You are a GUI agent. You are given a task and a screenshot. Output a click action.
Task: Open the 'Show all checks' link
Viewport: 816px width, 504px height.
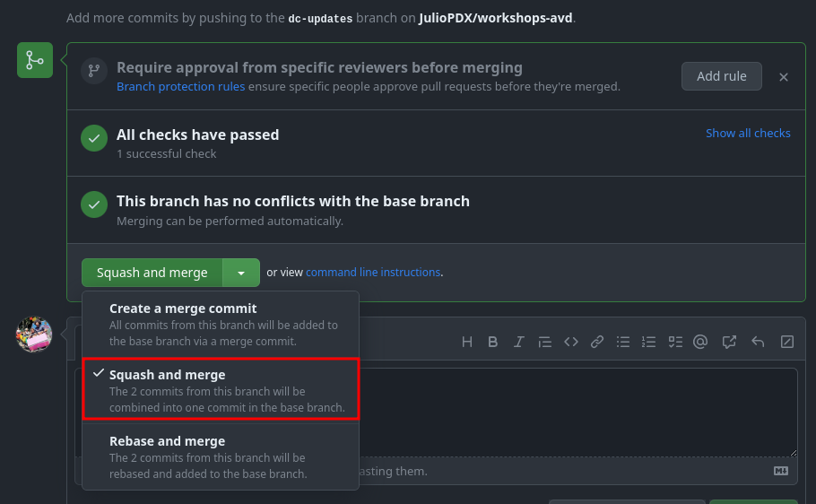pyautogui.click(x=748, y=133)
